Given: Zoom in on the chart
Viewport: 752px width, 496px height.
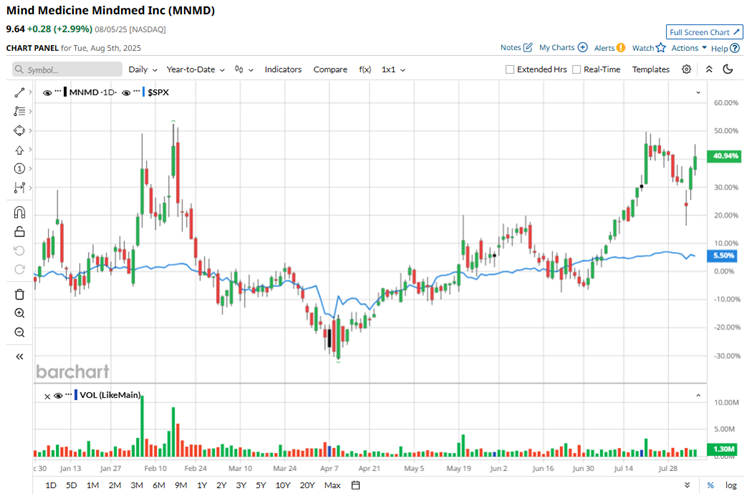Looking at the screenshot, I should [x=19, y=313].
